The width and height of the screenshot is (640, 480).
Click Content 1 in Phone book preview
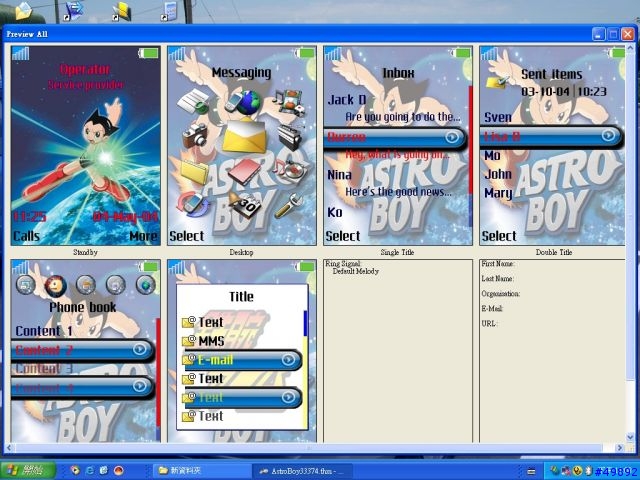44,331
